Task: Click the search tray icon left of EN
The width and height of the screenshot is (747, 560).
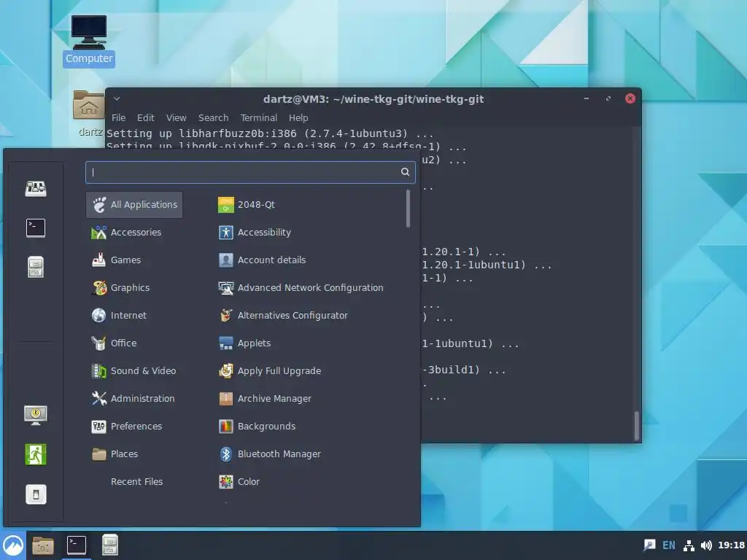Action: click(649, 545)
